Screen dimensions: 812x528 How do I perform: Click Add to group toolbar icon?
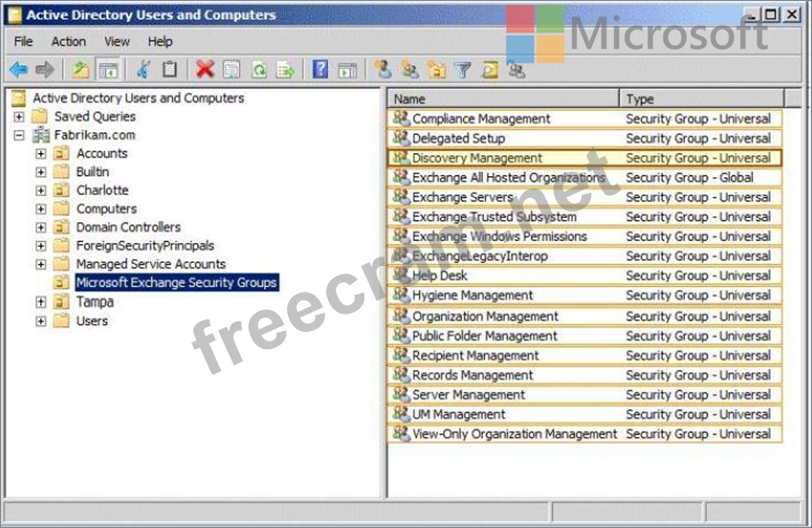(x=516, y=70)
